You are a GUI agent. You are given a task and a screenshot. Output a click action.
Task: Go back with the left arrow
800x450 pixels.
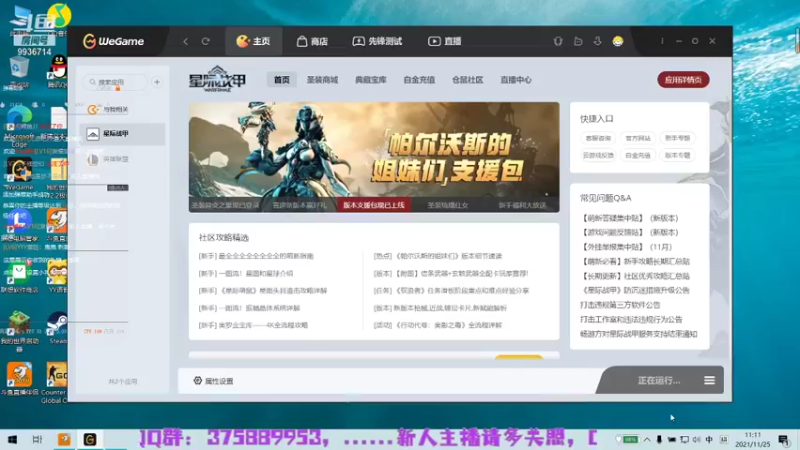[186, 41]
